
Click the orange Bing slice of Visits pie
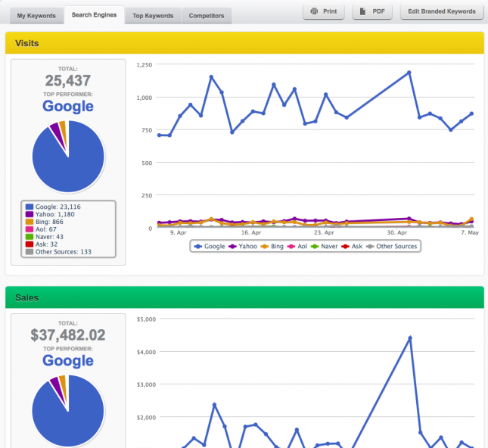coord(64,130)
